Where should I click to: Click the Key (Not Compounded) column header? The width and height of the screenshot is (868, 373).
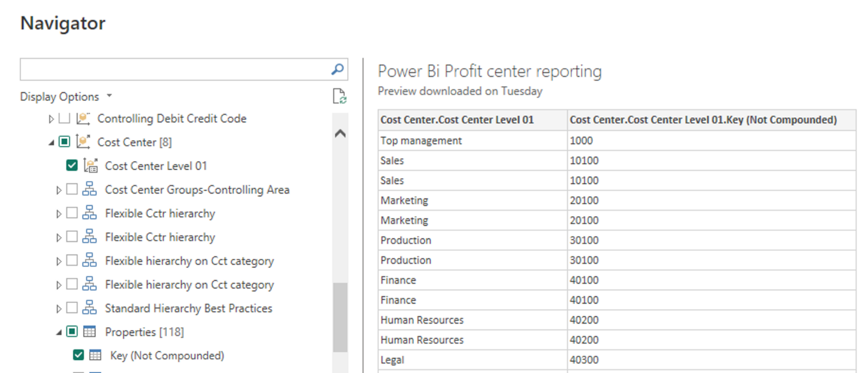coord(711,120)
